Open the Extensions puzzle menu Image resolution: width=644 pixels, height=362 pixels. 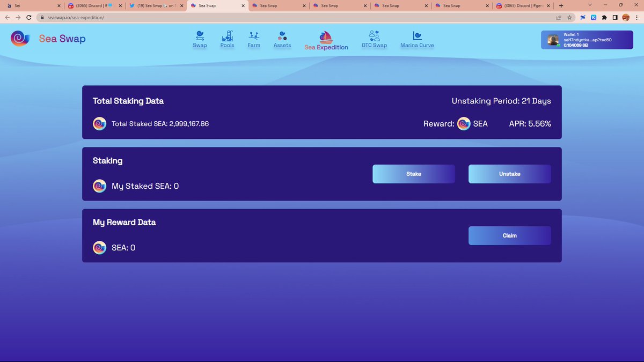pos(604,17)
